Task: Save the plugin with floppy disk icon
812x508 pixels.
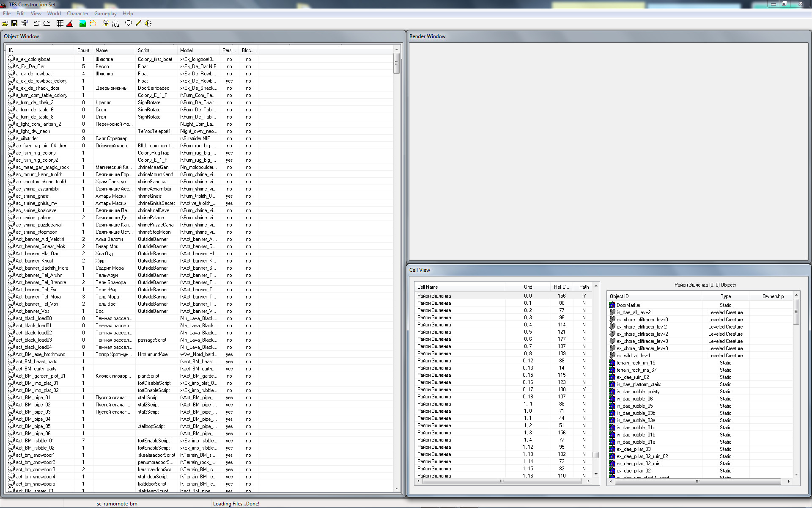Action: point(14,24)
